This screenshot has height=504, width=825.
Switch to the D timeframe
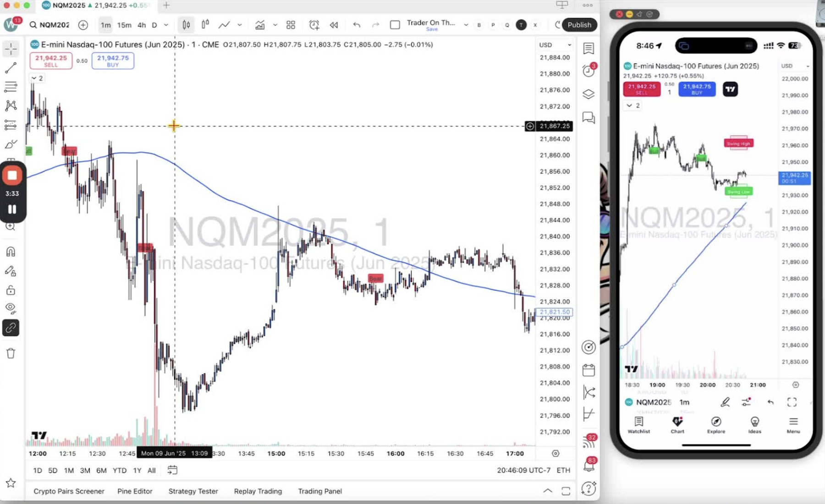pyautogui.click(x=154, y=25)
